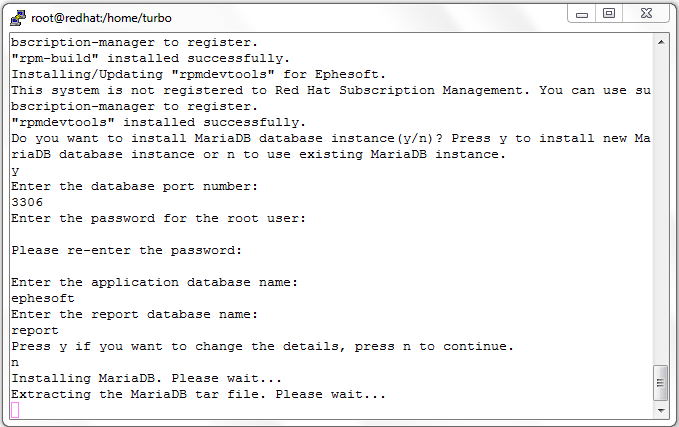679x427 pixels.
Task: Close the root@redhat terminal window
Action: pos(647,13)
